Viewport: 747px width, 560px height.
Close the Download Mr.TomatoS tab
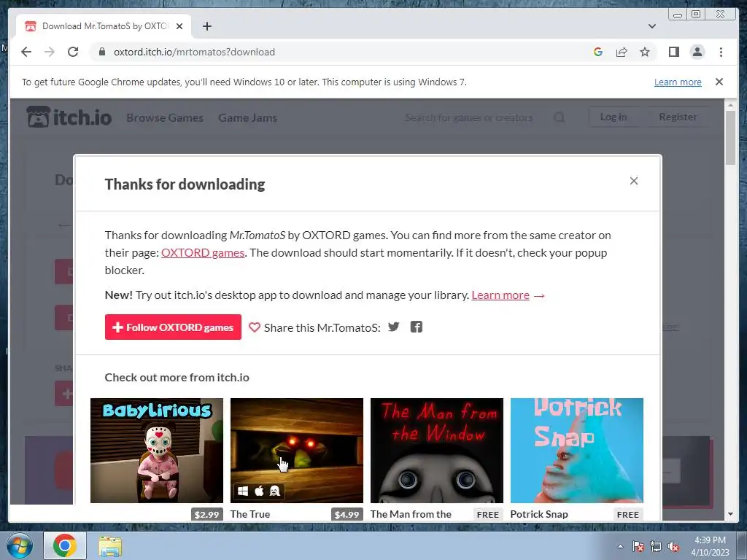pyautogui.click(x=179, y=26)
